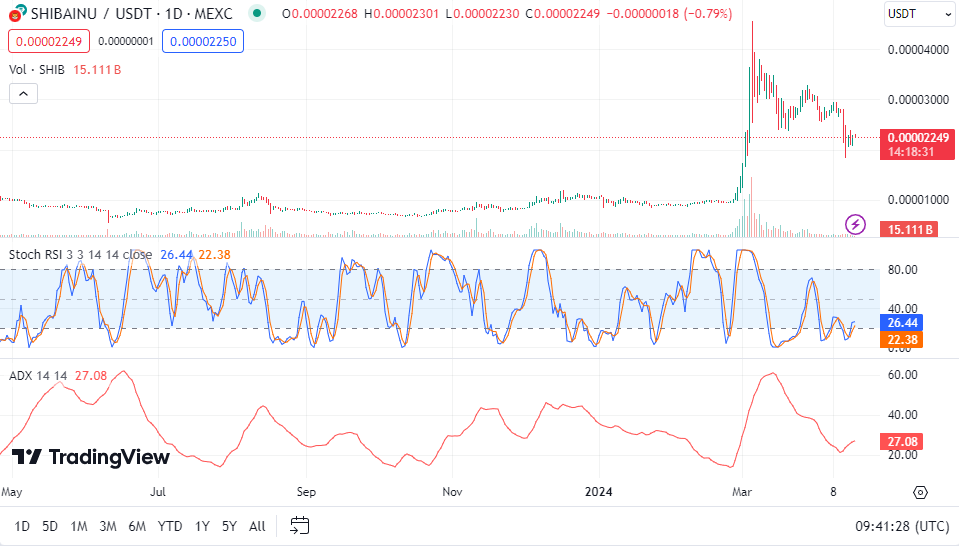Click the 2024 date axis label

(x=598, y=492)
